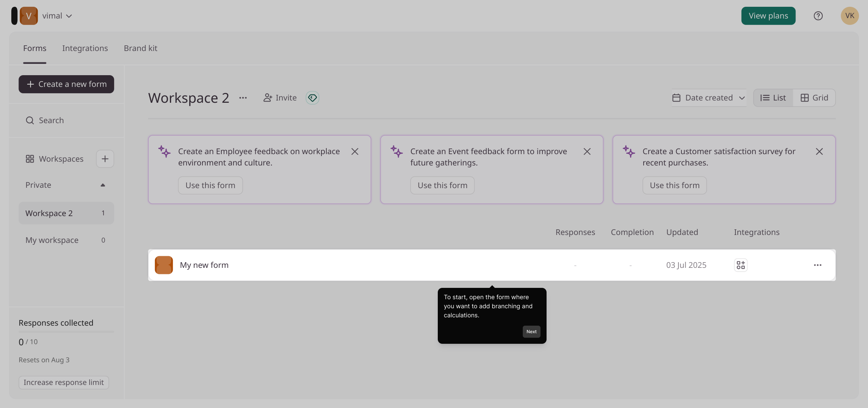
Task: Click sparkle icon on Customer satisfaction card
Action: (629, 151)
